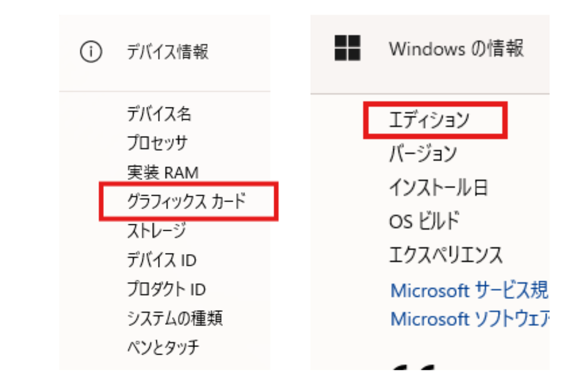Select the ストレージ row
Screen dimensions: 588x388
156,231
